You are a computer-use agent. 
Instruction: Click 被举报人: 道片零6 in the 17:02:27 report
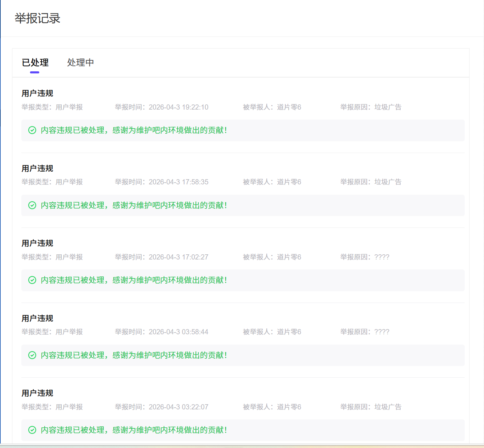tap(272, 257)
